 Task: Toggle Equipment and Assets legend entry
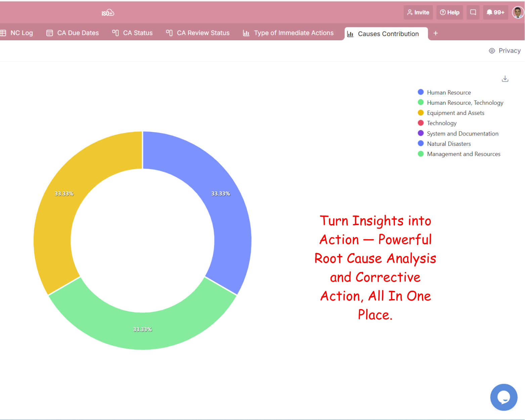(455, 113)
